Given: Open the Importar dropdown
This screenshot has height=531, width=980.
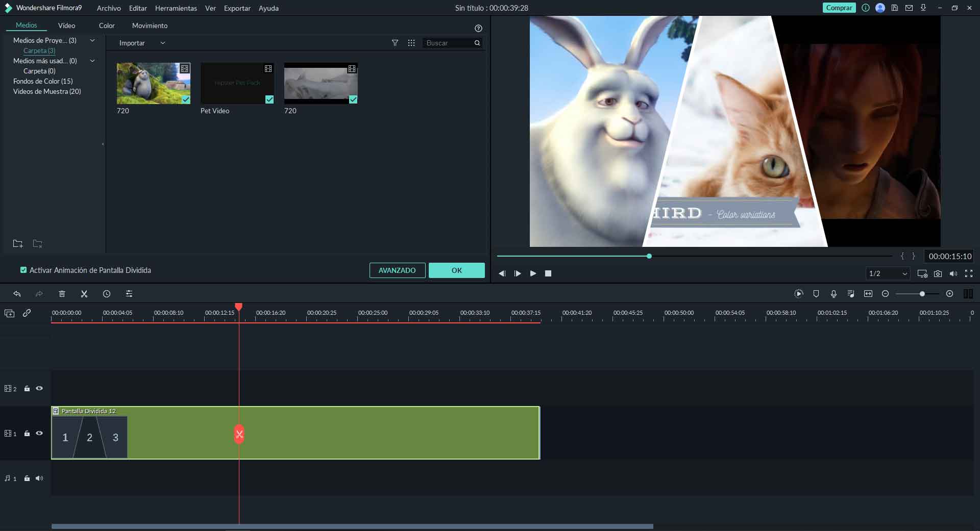Looking at the screenshot, I should tap(142, 43).
